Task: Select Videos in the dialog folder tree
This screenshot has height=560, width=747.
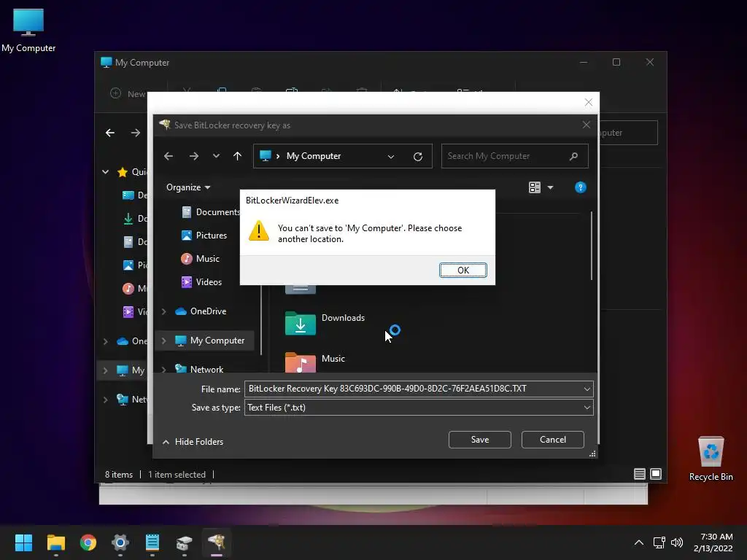Action: (201, 282)
